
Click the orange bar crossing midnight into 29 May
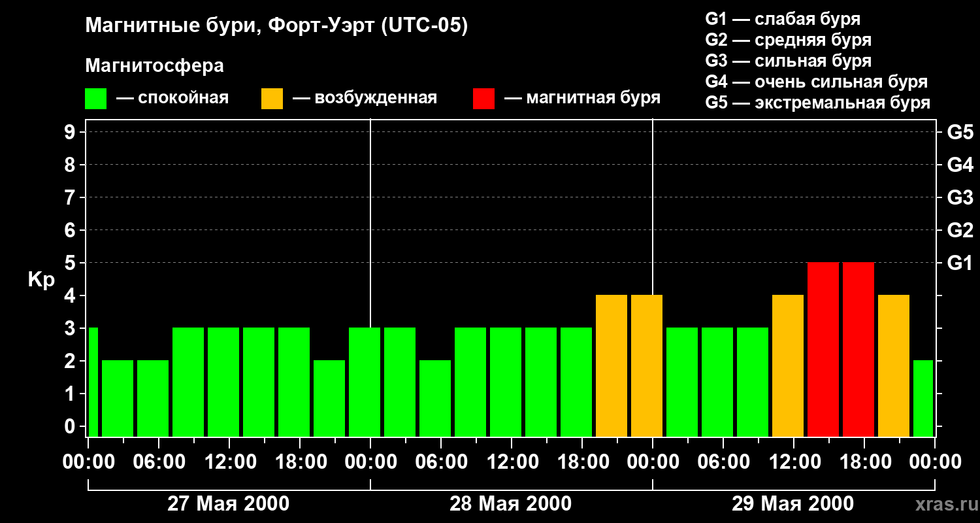(x=647, y=366)
